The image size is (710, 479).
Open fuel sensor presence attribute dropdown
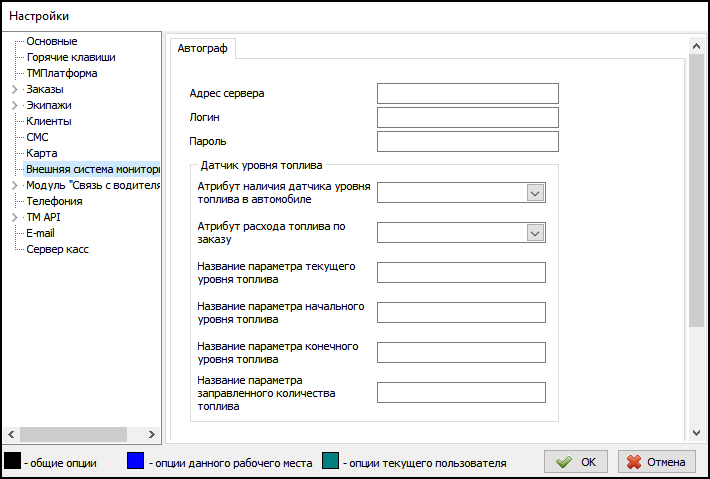pos(535,193)
